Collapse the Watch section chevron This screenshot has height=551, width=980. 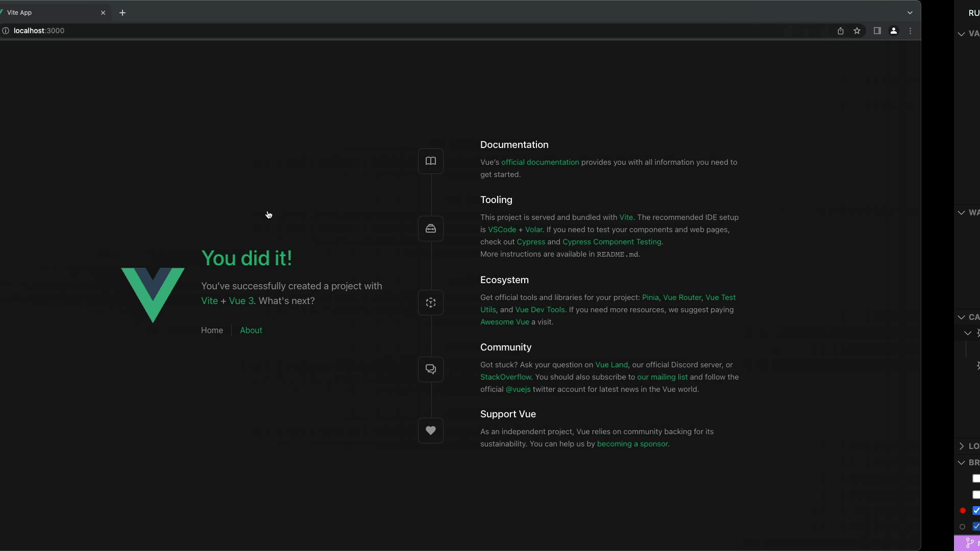962,213
